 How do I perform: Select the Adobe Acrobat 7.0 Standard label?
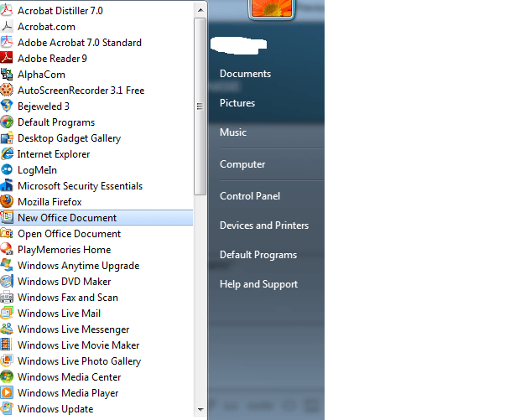click(x=80, y=43)
